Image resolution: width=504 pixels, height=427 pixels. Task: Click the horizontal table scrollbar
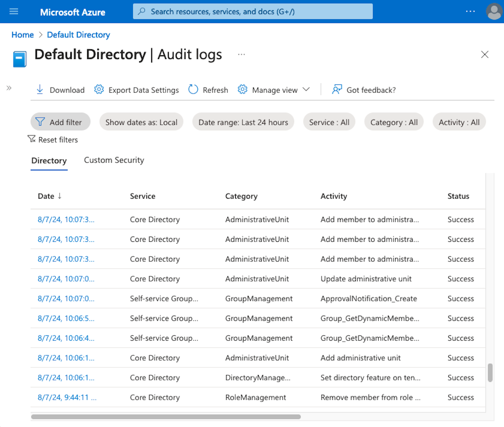click(166, 417)
